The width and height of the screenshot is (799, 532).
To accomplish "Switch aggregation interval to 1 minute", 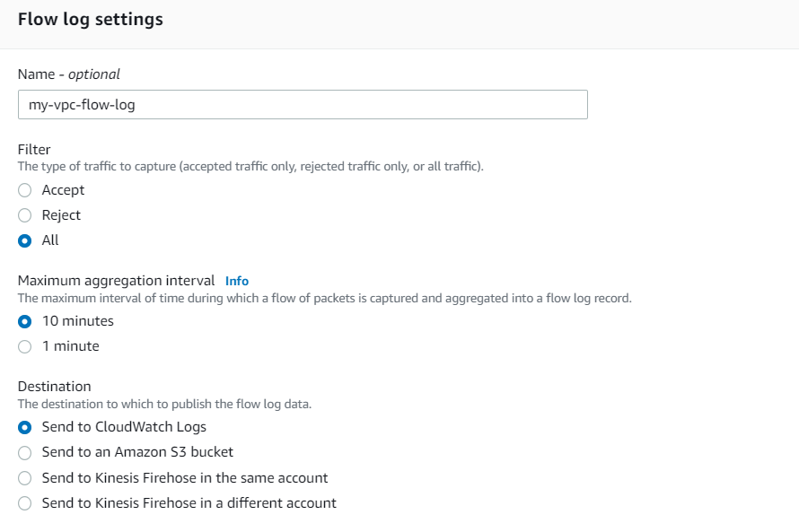I will click(24, 345).
